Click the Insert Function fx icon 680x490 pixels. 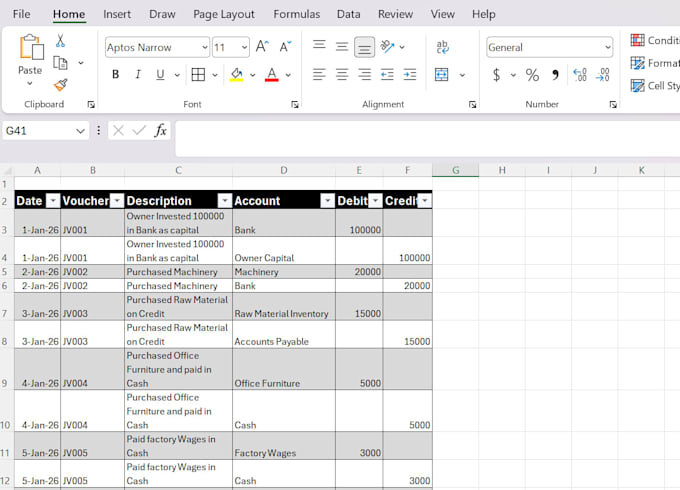coord(160,130)
